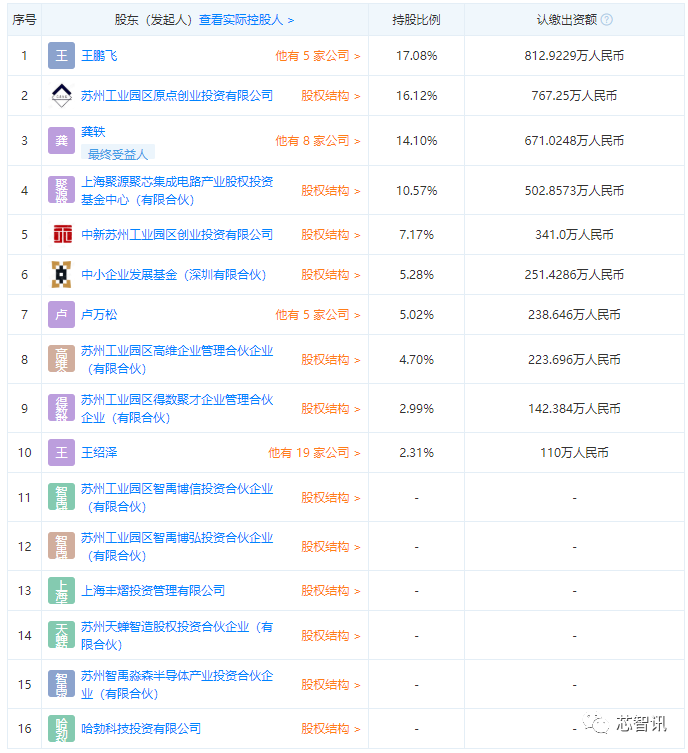Open shareholder 龚轶 profile link

(93, 132)
